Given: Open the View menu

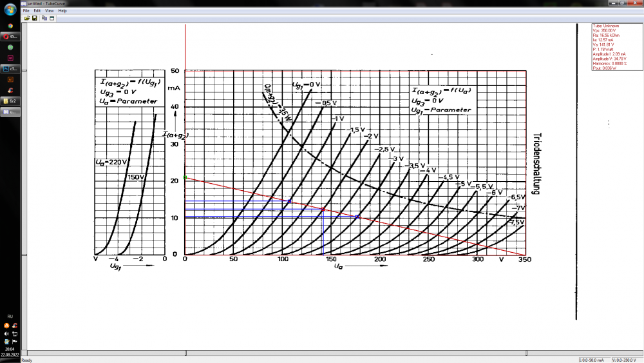Looking at the screenshot, I should point(49,11).
